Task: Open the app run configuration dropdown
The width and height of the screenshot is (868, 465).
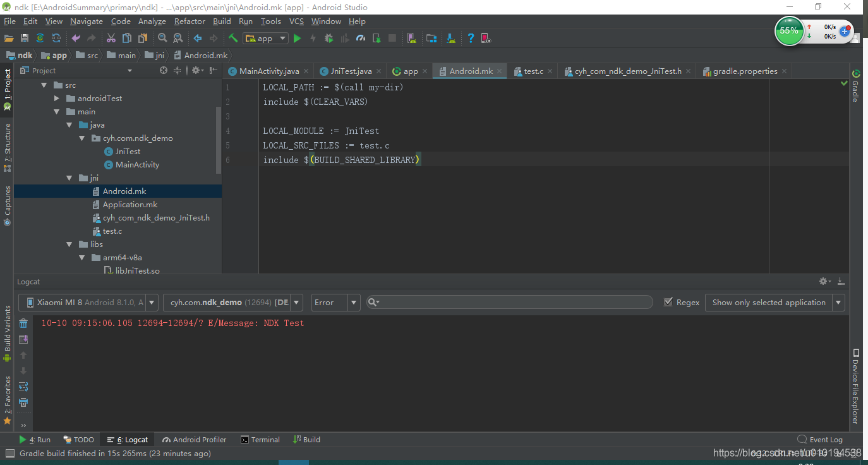Action: pyautogui.click(x=265, y=38)
